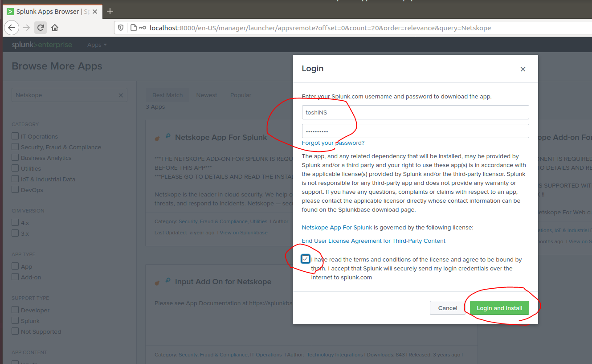Screen dimensions: 592x364
Task: Click the key icon in the address bar
Action: (143, 28)
